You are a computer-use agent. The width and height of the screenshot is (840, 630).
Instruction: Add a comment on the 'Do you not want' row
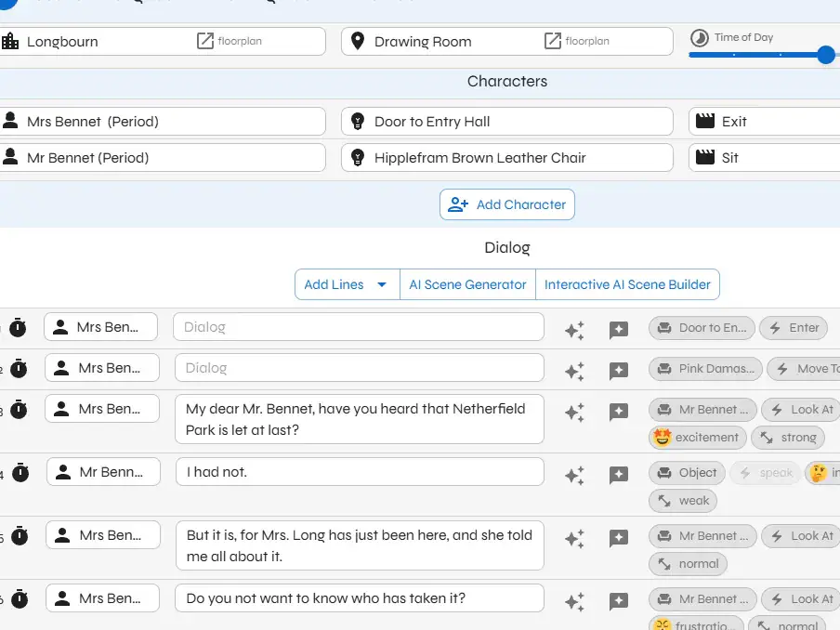point(618,601)
